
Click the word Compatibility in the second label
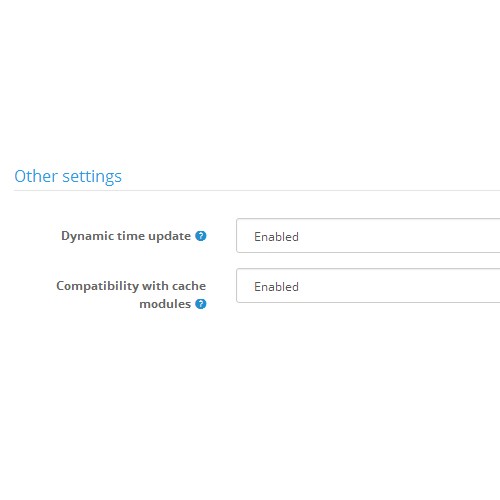coord(98,286)
